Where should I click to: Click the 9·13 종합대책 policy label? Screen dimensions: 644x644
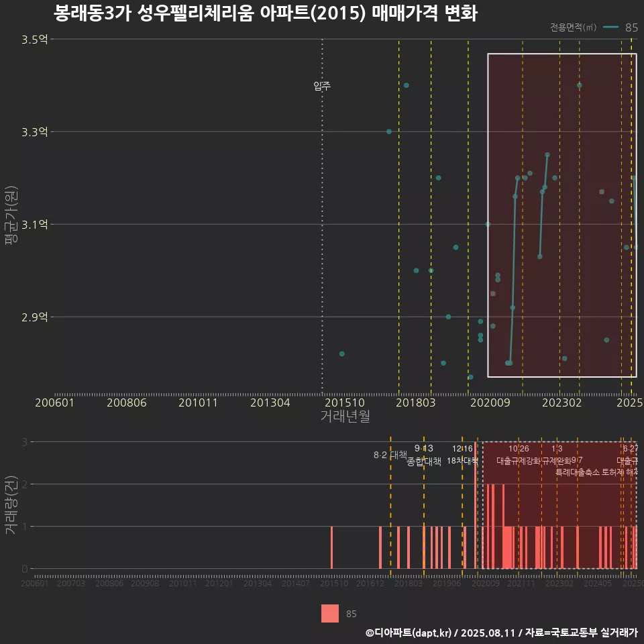[424, 455]
